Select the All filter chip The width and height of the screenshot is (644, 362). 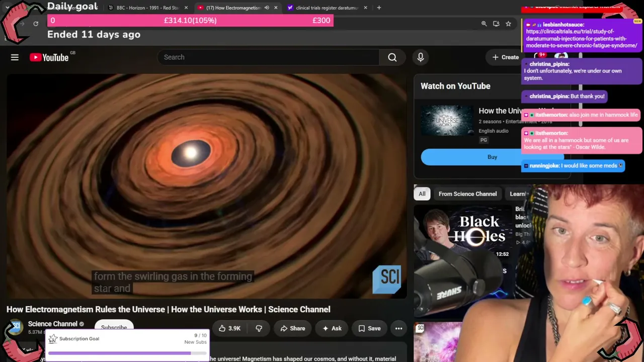click(x=422, y=194)
